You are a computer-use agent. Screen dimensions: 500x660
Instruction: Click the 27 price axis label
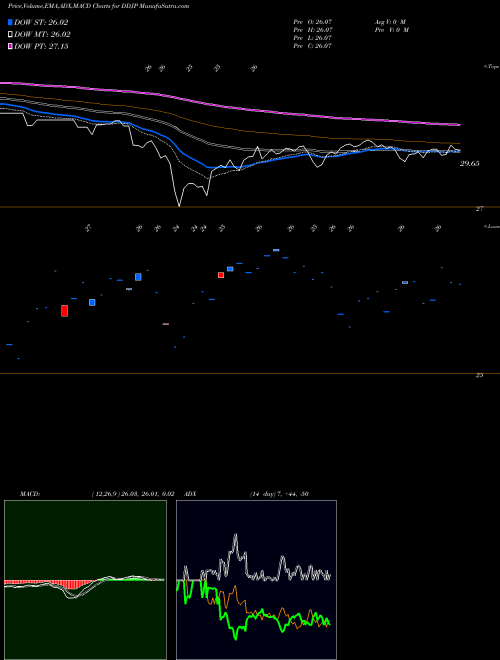coord(479,208)
